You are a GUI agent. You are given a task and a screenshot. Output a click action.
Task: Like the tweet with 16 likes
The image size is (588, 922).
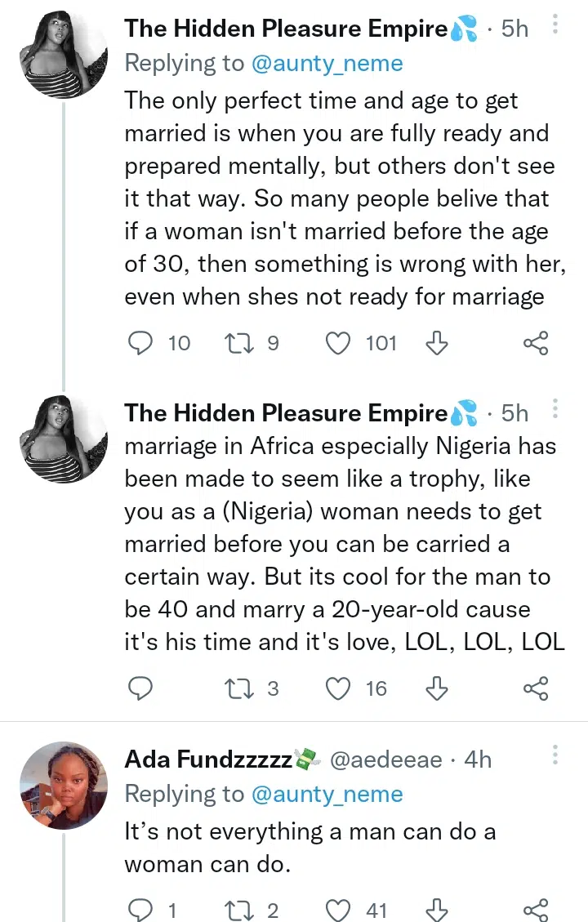(x=337, y=689)
